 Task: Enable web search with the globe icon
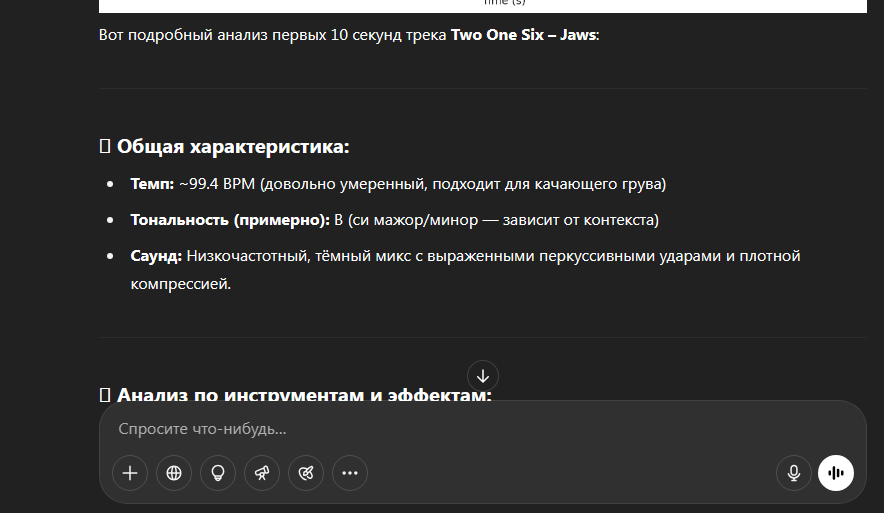point(174,473)
